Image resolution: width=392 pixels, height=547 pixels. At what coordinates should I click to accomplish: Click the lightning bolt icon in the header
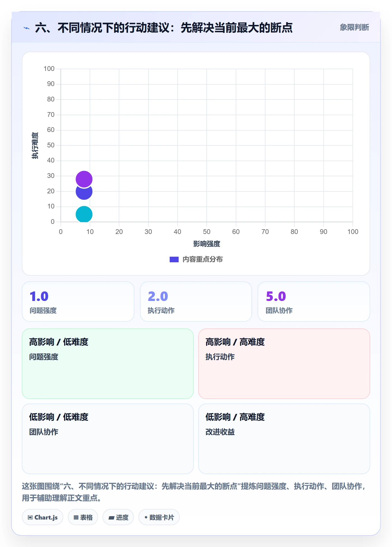27,28
